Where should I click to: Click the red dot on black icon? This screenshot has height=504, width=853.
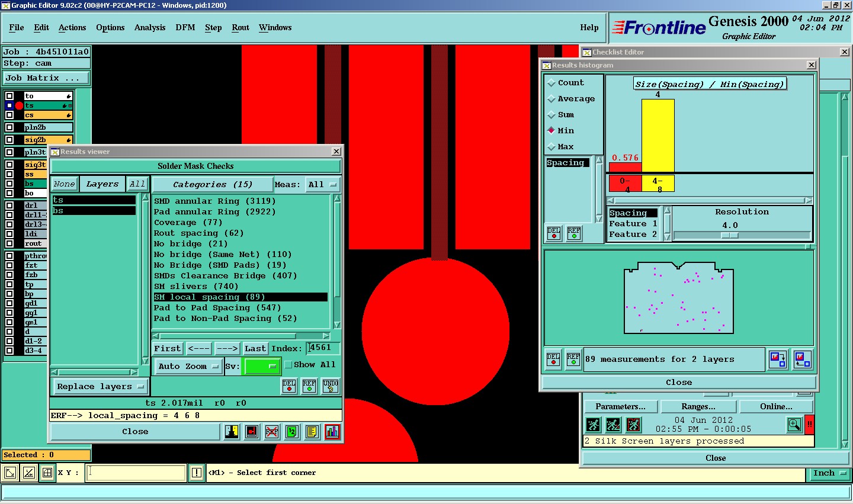252,432
